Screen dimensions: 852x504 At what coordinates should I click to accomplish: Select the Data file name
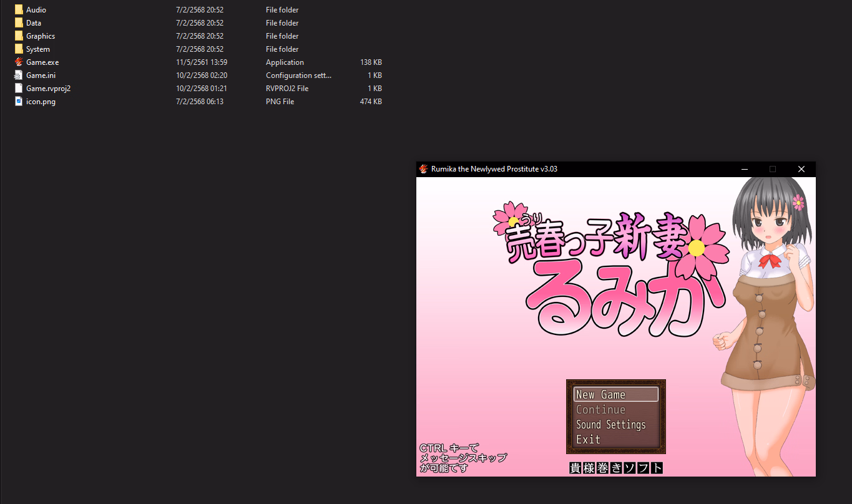point(34,23)
